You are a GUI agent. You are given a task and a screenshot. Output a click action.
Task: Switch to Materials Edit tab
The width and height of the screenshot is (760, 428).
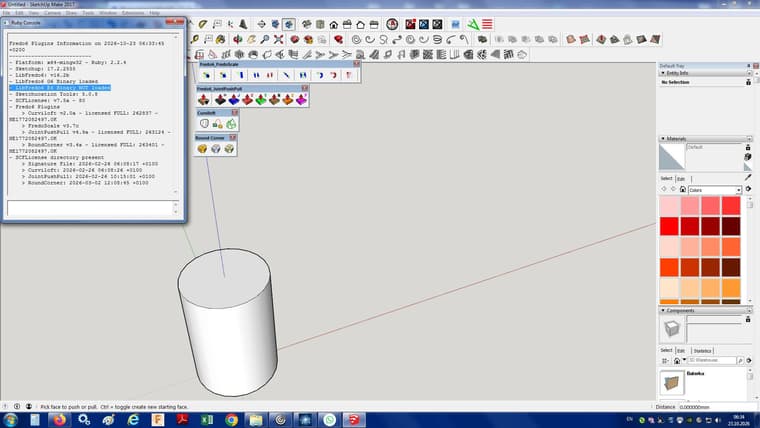pos(681,179)
